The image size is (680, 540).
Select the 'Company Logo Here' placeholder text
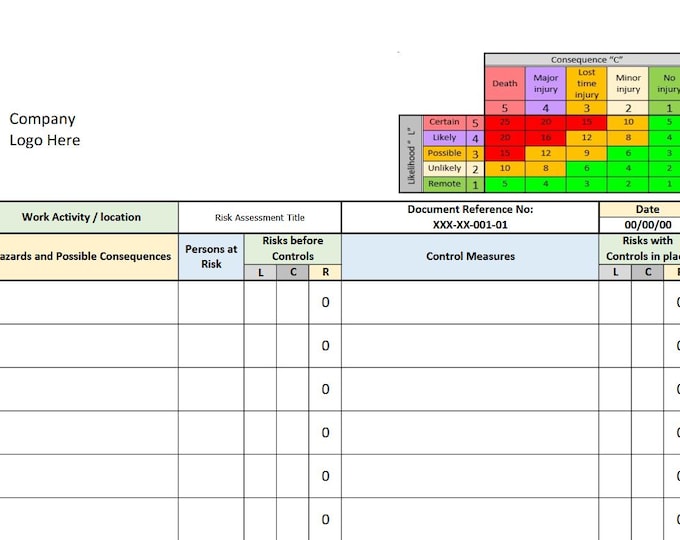point(45,129)
